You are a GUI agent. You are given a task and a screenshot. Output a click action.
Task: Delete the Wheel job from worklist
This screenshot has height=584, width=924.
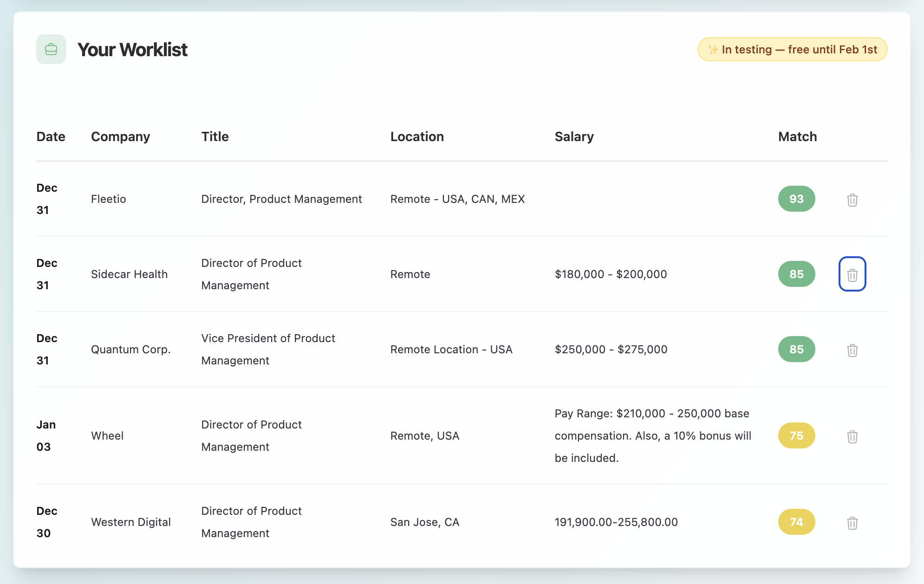coord(852,436)
